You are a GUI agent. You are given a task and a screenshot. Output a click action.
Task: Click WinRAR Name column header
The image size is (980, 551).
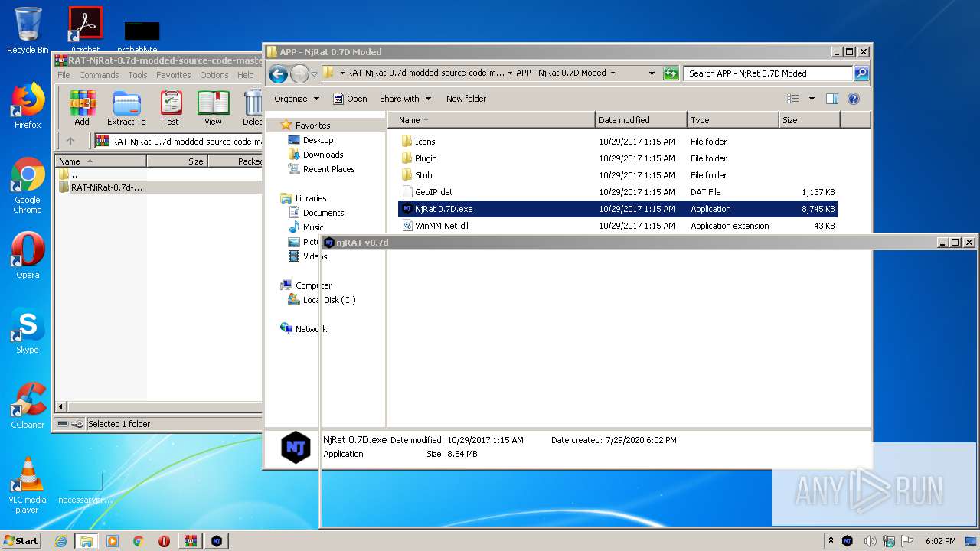(100, 161)
